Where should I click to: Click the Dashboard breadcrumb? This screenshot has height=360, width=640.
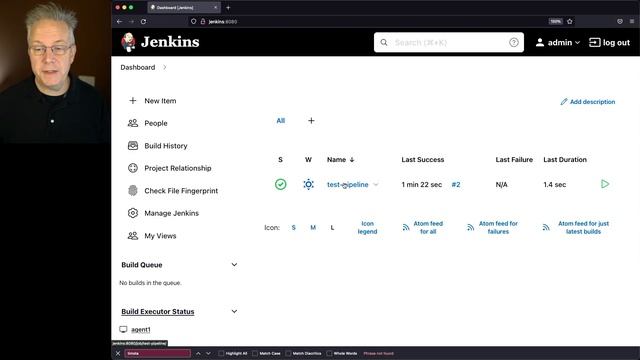click(138, 67)
